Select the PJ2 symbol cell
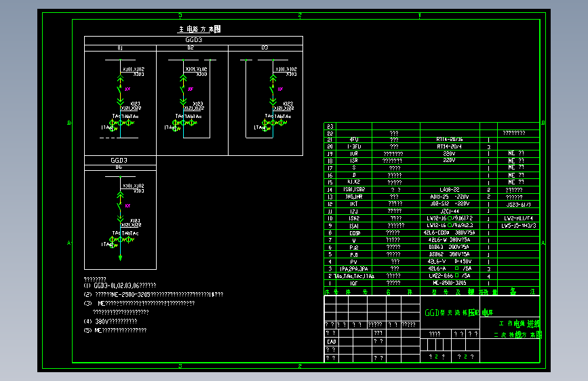The image size is (588, 381). 353,247
